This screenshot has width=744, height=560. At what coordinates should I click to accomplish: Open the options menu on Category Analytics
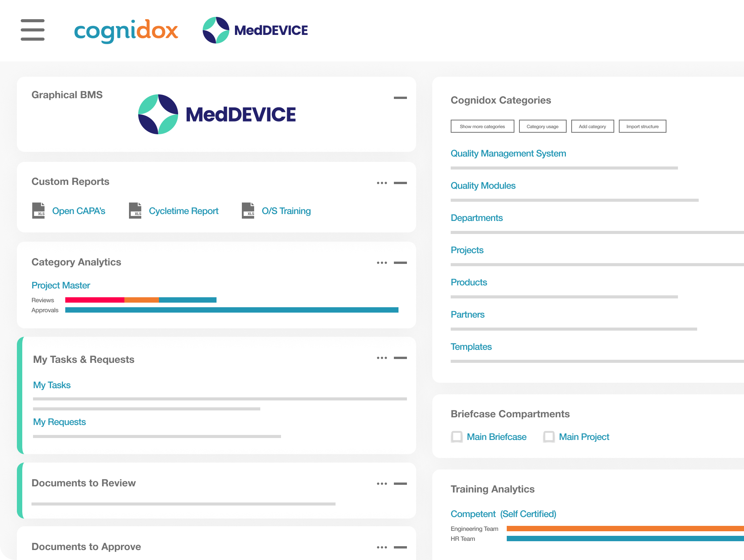(382, 262)
